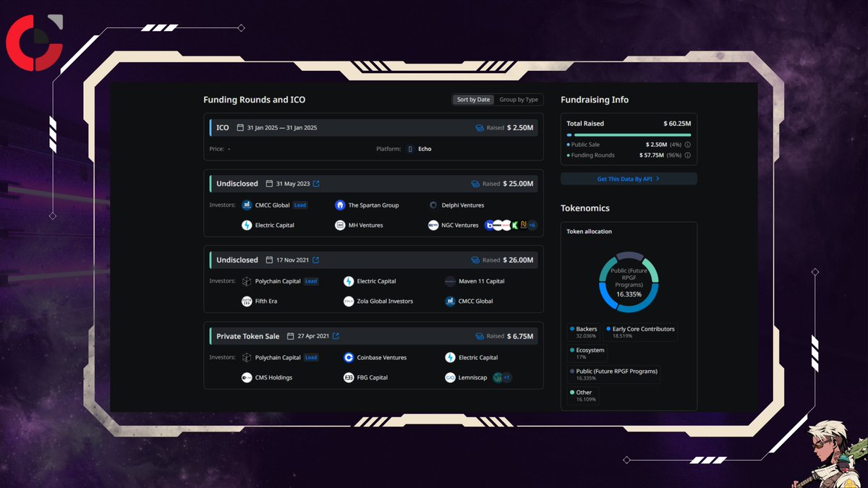
Task: Click the arrow on Get This Data By API
Action: tap(658, 179)
